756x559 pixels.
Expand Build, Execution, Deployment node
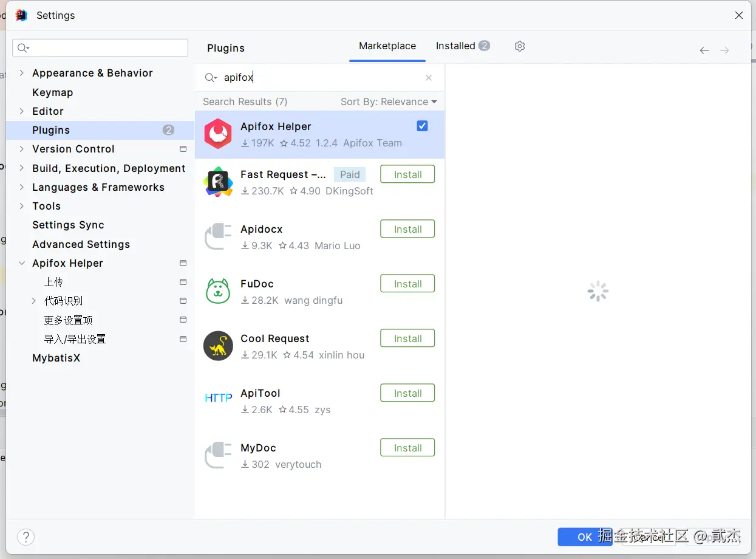pyautogui.click(x=22, y=168)
